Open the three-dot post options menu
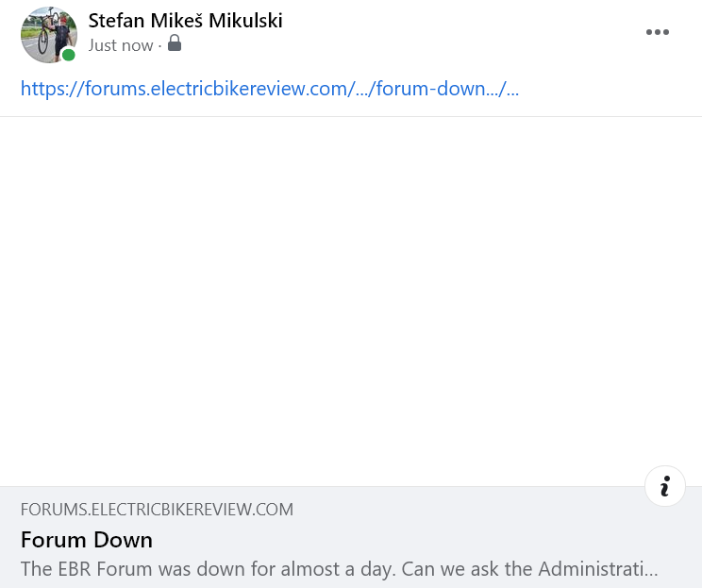Screen dimensions: 702x588 (658, 32)
